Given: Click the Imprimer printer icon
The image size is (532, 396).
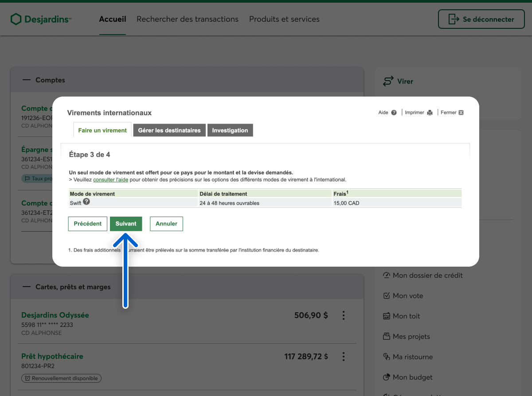Looking at the screenshot, I should point(430,113).
